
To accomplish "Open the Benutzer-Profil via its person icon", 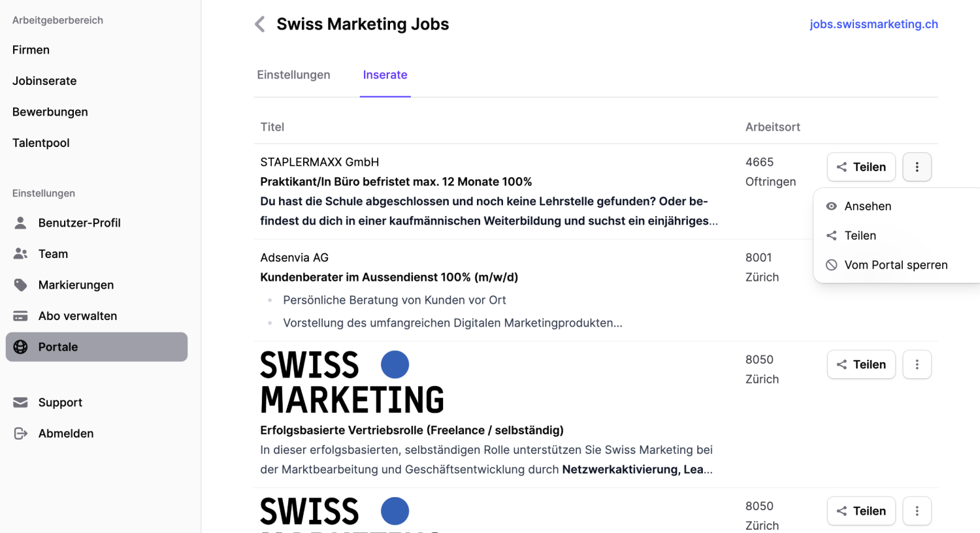I will [x=20, y=223].
